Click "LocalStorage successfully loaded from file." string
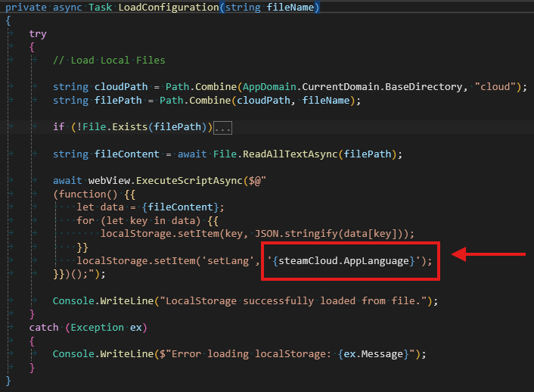Screen dimensions: 534x392 (293, 301)
